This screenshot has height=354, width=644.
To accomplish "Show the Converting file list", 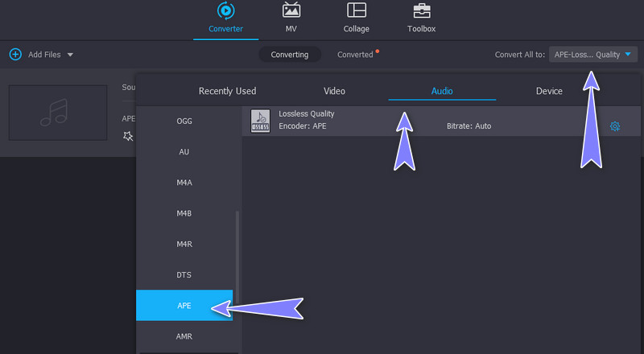I will 289,55.
